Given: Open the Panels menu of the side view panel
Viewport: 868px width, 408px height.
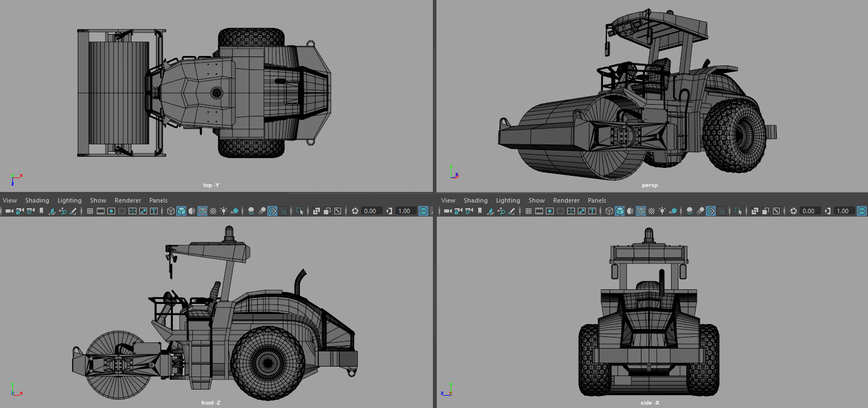Looking at the screenshot, I should tap(597, 200).
